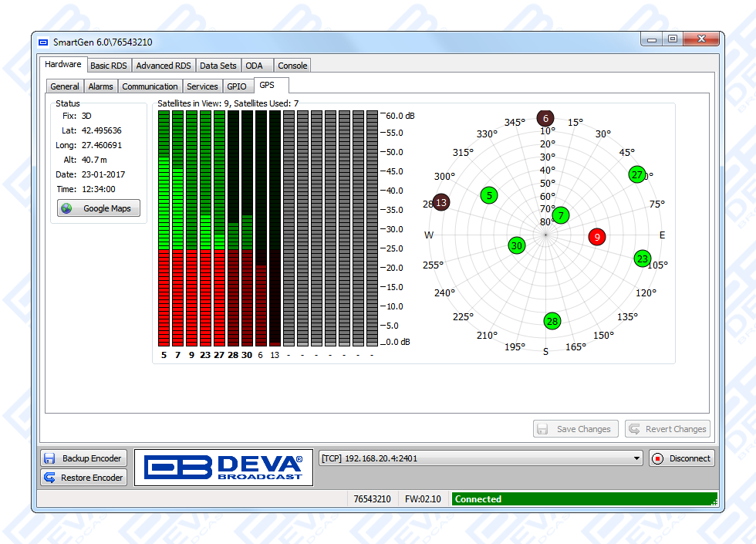Click the green Connected status indicator

(x=584, y=499)
